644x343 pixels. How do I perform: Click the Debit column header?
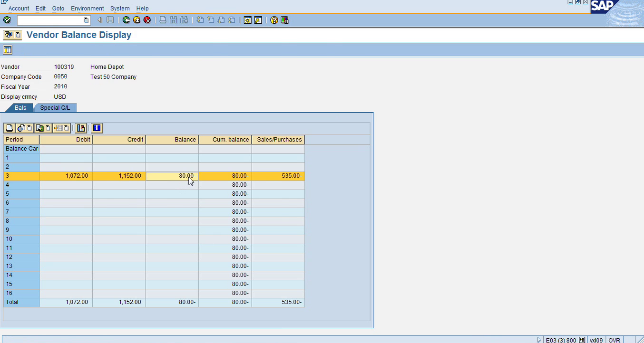pyautogui.click(x=66, y=140)
